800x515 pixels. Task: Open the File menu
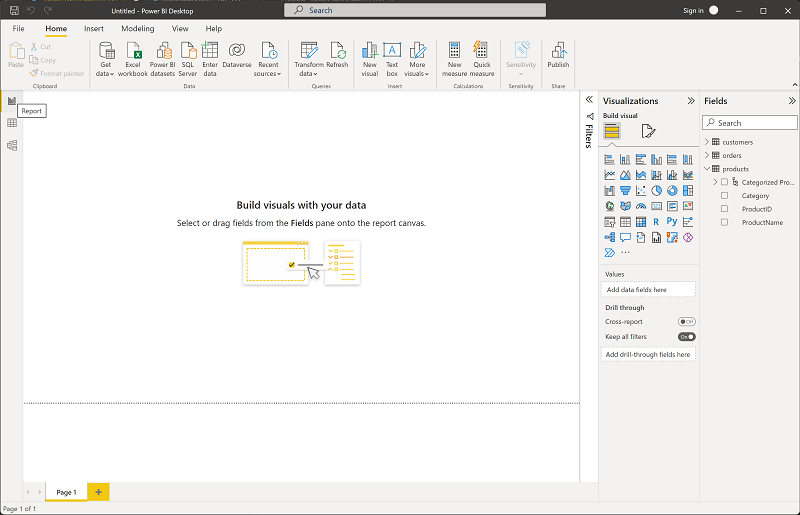(18, 29)
